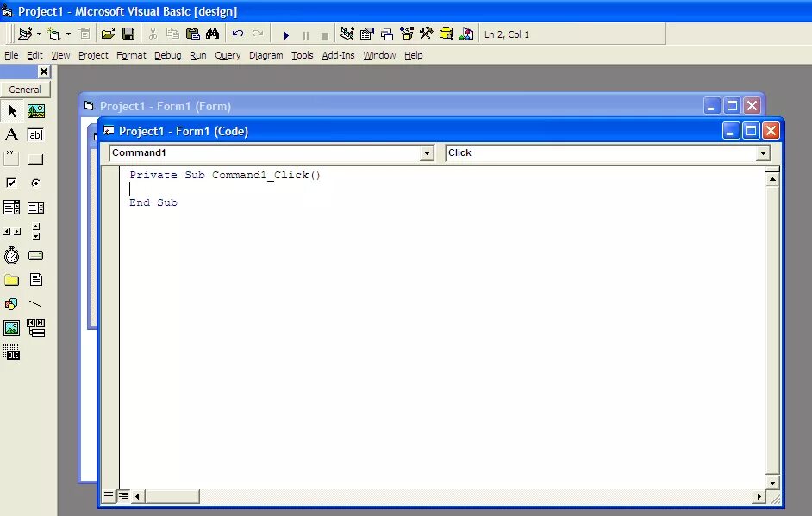Open Visual Component Manager icon
Viewport: 812px width, 516px height.
(x=466, y=34)
